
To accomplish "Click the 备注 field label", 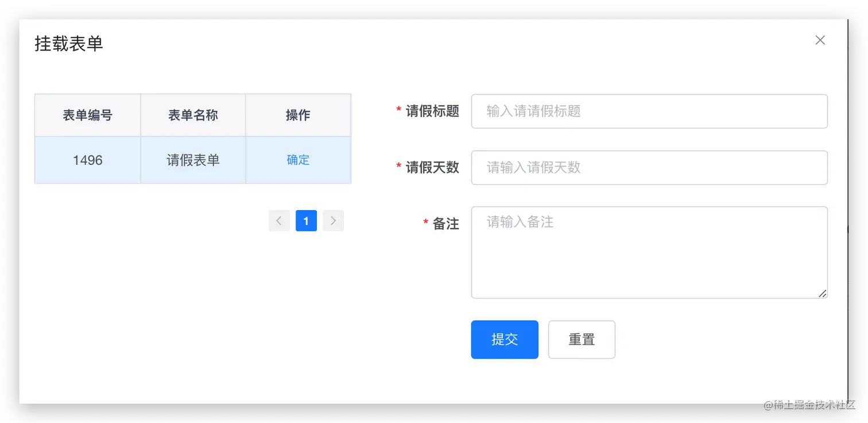I will coord(445,224).
